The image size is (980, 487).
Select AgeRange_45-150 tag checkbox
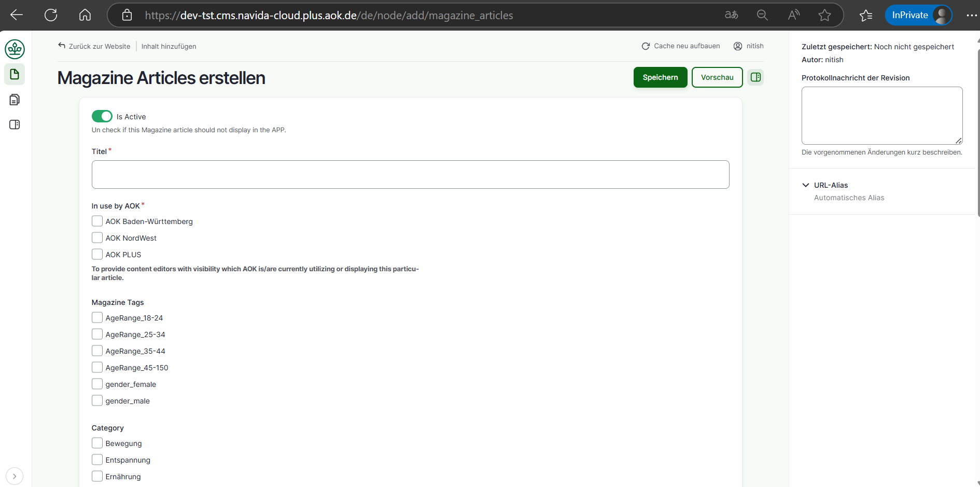(97, 367)
